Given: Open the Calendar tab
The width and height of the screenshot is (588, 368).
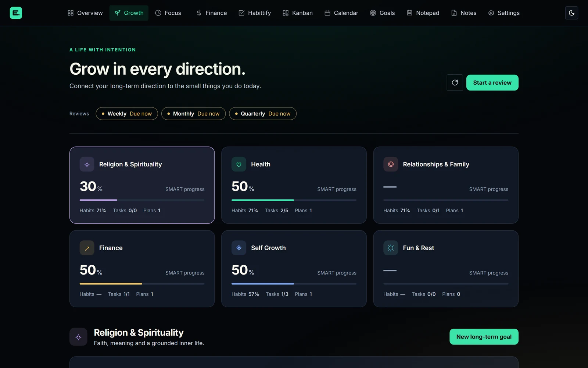Looking at the screenshot, I should coord(341,13).
